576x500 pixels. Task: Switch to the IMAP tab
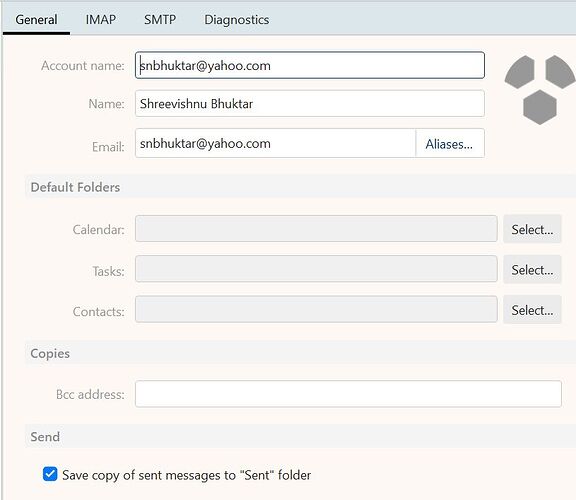pyautogui.click(x=101, y=19)
